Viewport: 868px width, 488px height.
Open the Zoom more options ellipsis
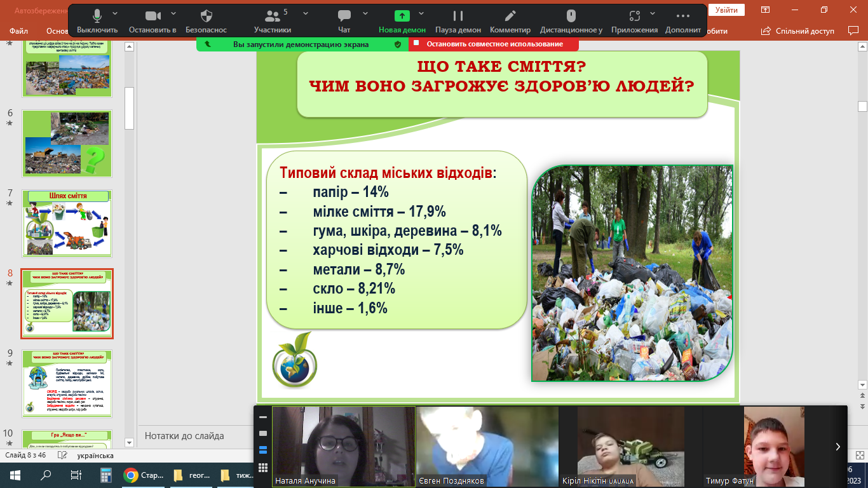683,20
